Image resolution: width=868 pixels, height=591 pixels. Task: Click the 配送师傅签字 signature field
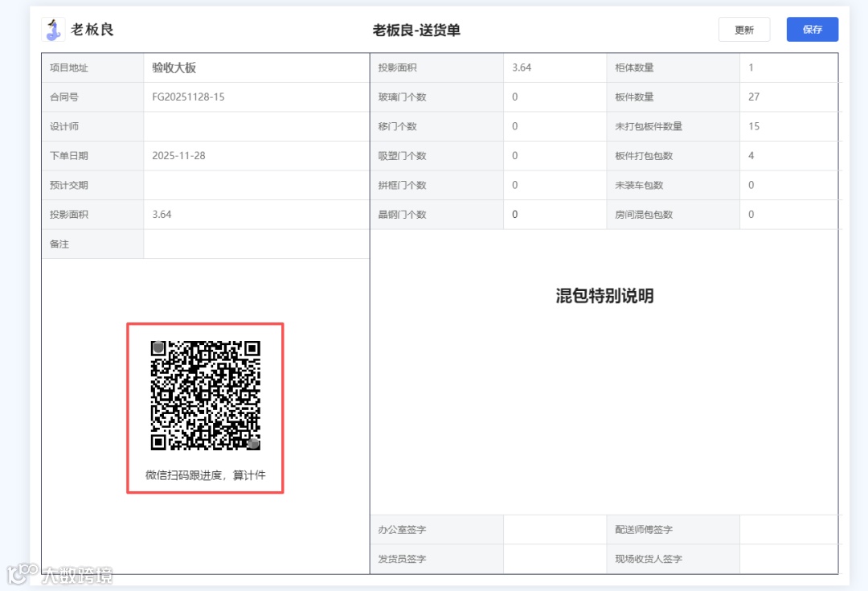tap(789, 530)
